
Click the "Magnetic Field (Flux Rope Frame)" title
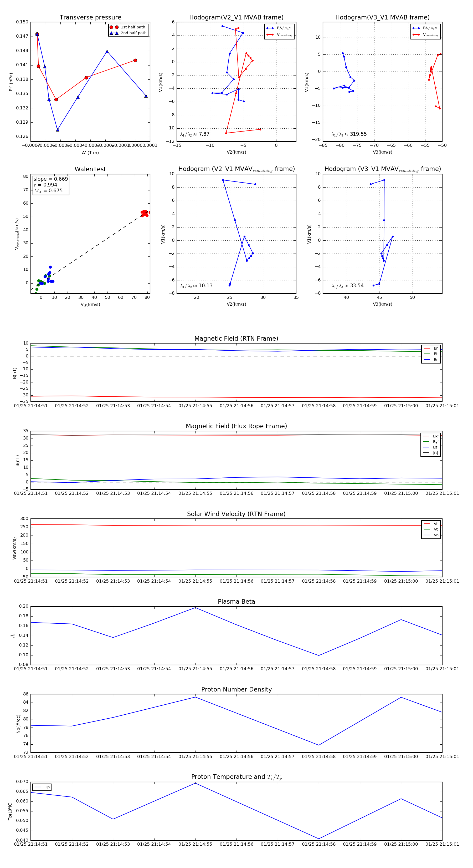pyautogui.click(x=236, y=426)
